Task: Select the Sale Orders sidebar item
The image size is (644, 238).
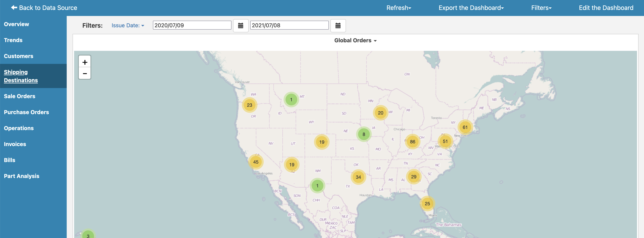Action: [20, 96]
